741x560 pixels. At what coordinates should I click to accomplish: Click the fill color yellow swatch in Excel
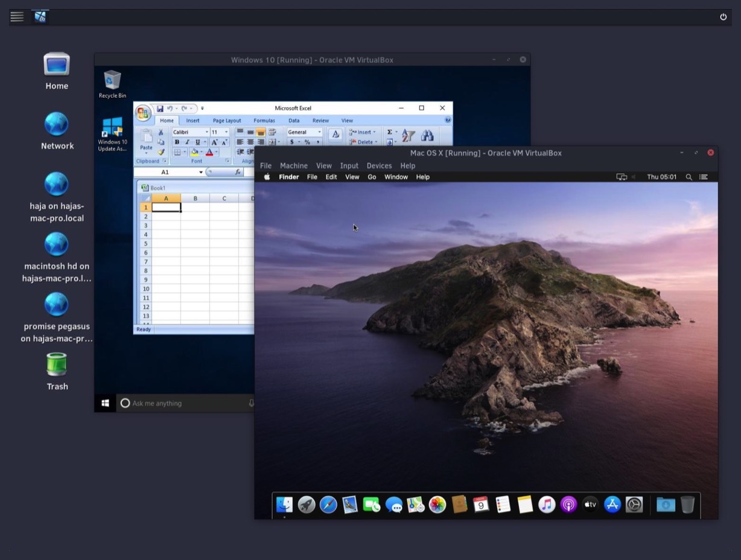[194, 153]
